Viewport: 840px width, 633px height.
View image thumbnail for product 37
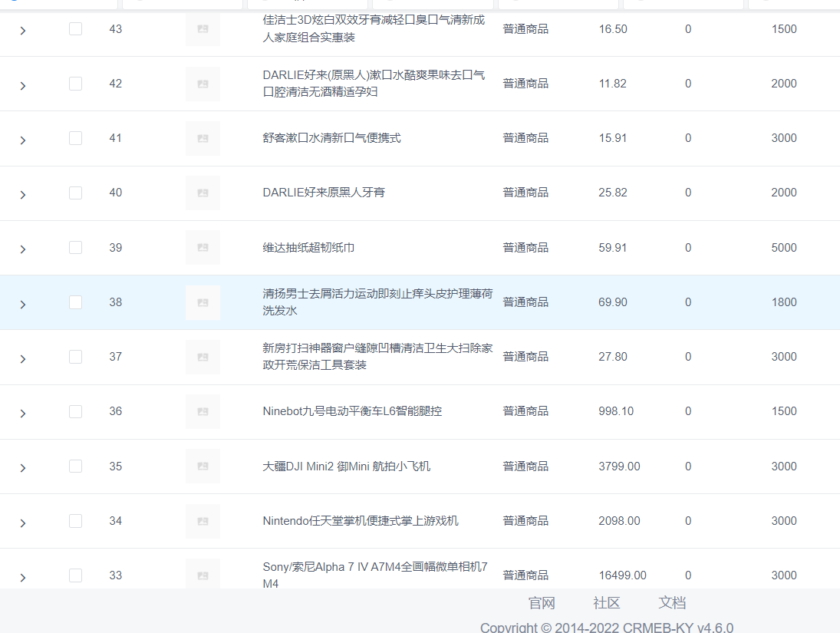[x=203, y=357]
